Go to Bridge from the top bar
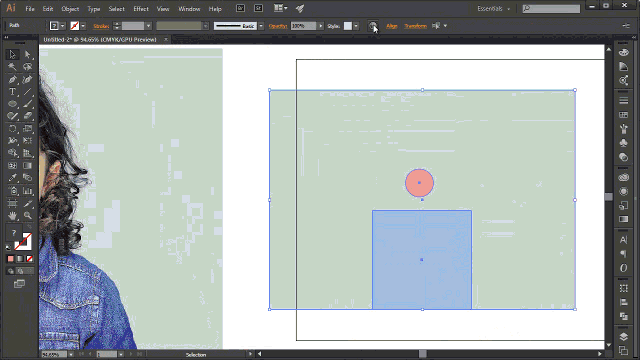The image size is (640, 360). 240,8
